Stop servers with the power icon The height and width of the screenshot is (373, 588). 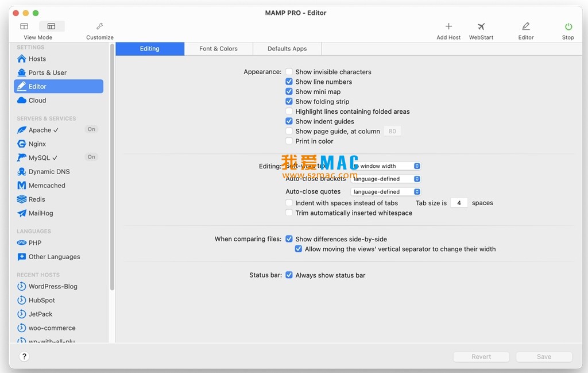click(568, 26)
